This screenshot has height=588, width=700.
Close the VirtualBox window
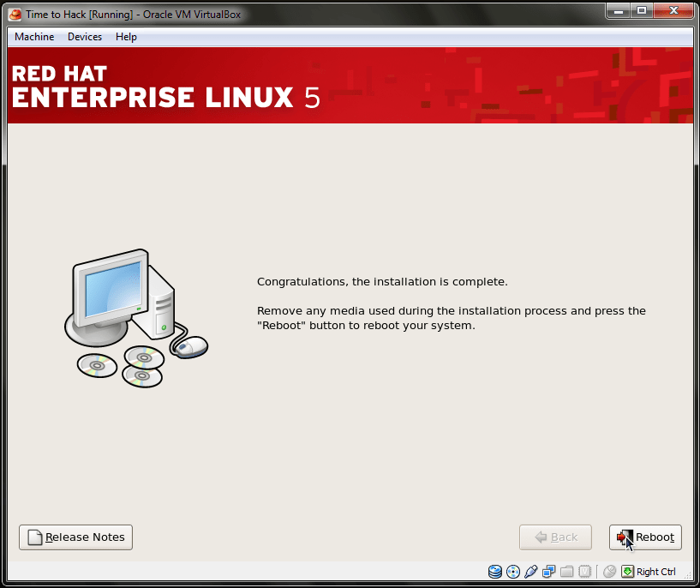click(673, 11)
